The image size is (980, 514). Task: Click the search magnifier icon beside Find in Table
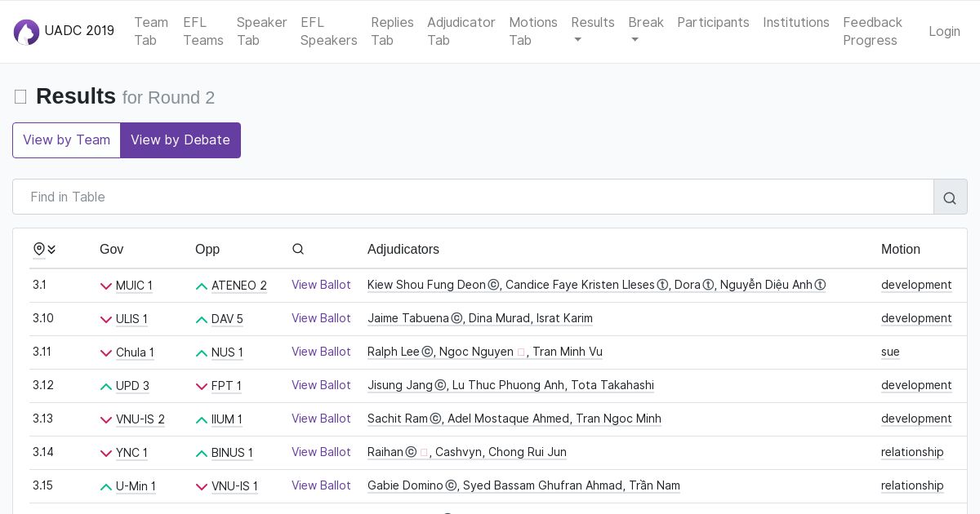pyautogui.click(x=950, y=197)
